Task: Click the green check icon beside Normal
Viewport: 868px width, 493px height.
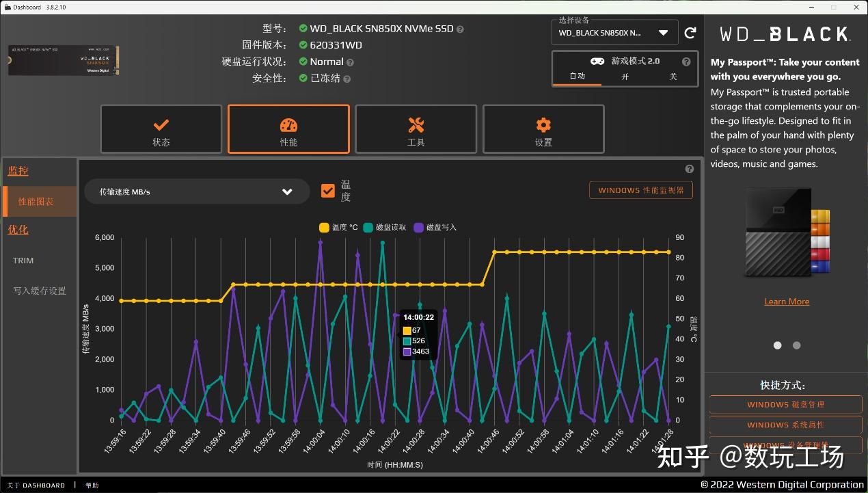Action: point(303,62)
